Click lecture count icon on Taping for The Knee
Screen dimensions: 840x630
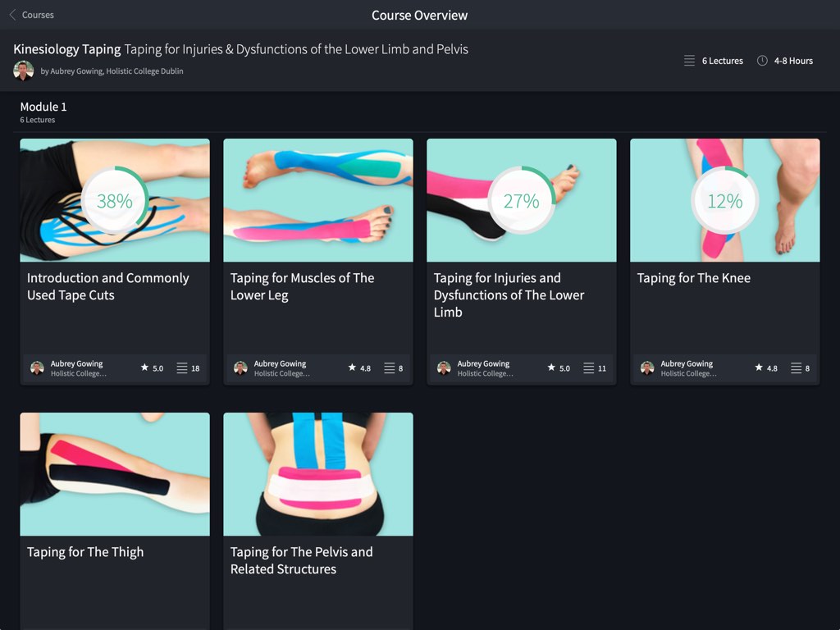click(796, 368)
